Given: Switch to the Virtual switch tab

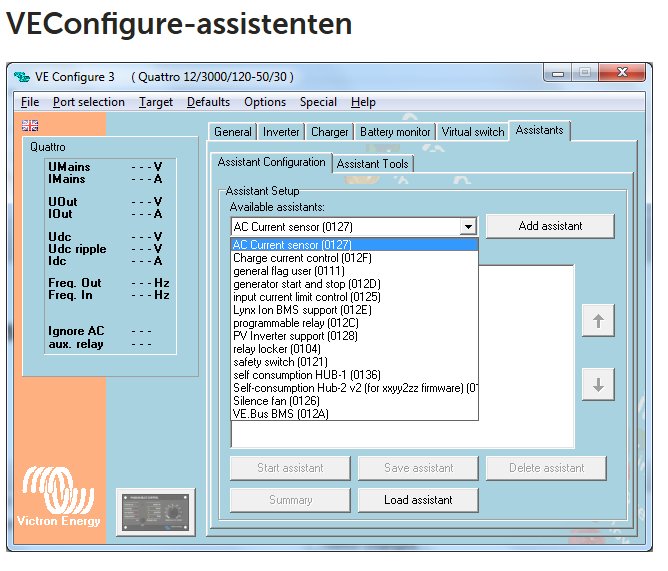Looking at the screenshot, I should [472, 132].
